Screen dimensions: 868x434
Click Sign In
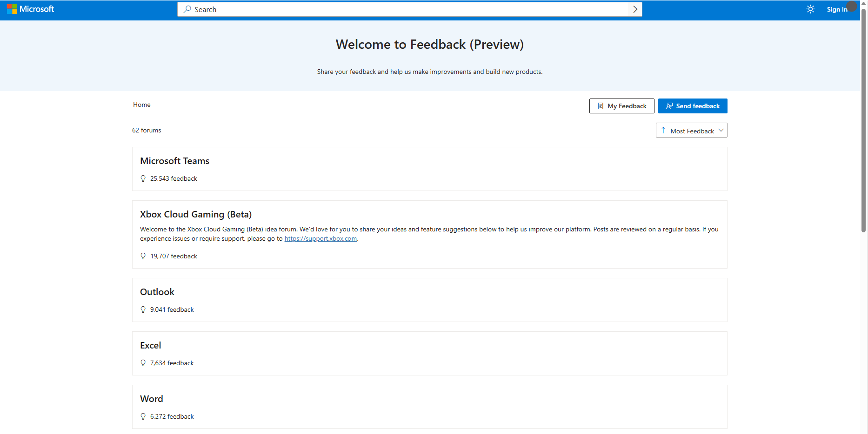837,9
